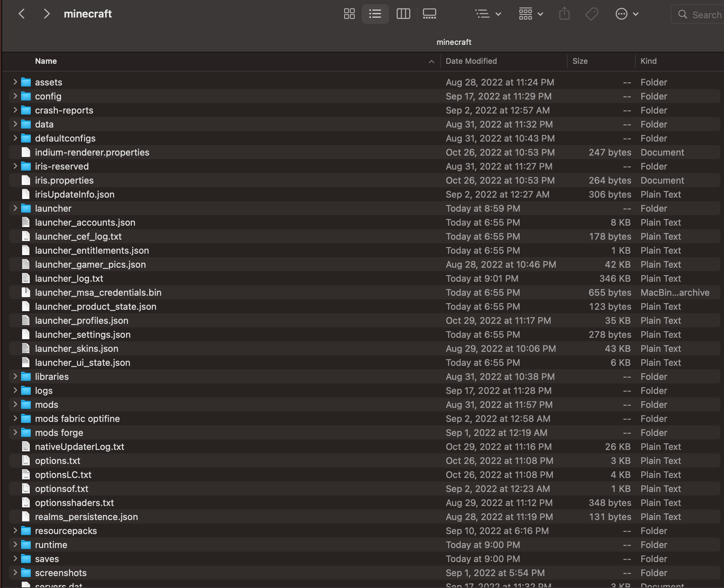Viewport: 724px width, 588px height.
Task: Select the iris.properties document icon
Action: 26,180
